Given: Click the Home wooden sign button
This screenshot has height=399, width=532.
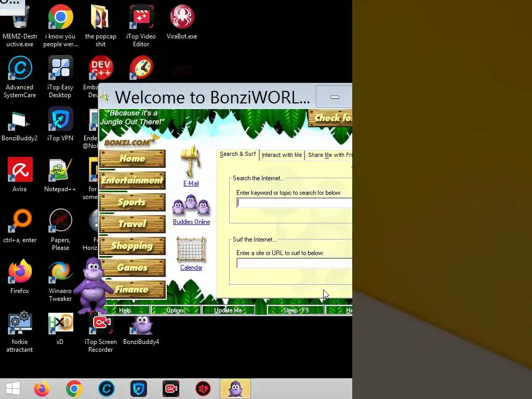Looking at the screenshot, I should 132,158.
